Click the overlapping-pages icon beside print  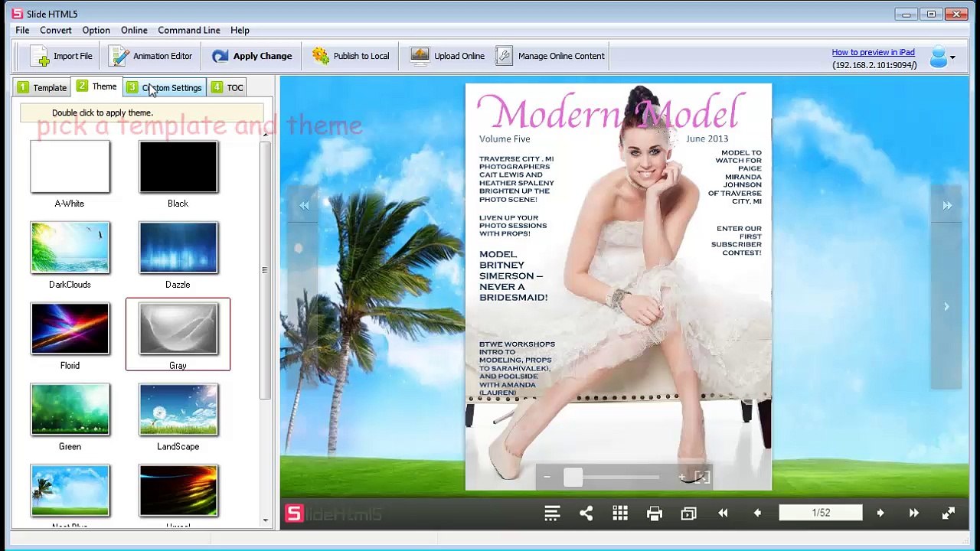point(688,513)
